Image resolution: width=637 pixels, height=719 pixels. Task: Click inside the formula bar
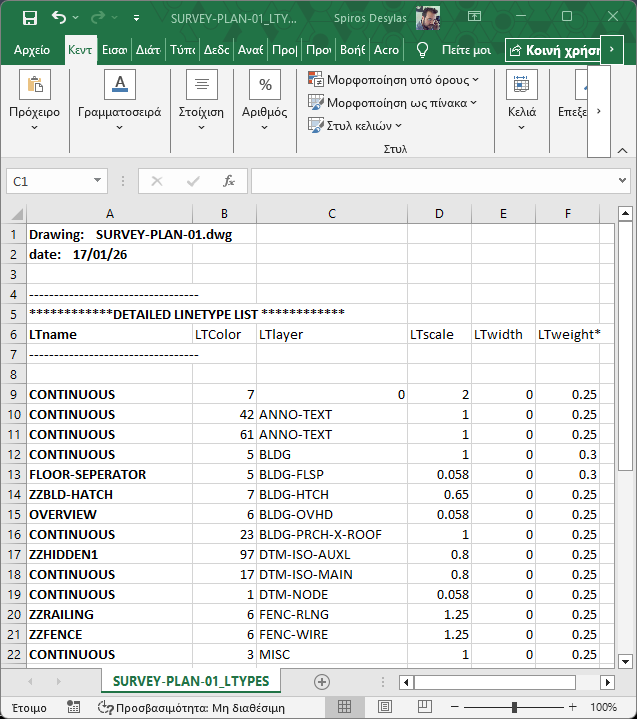click(x=433, y=181)
